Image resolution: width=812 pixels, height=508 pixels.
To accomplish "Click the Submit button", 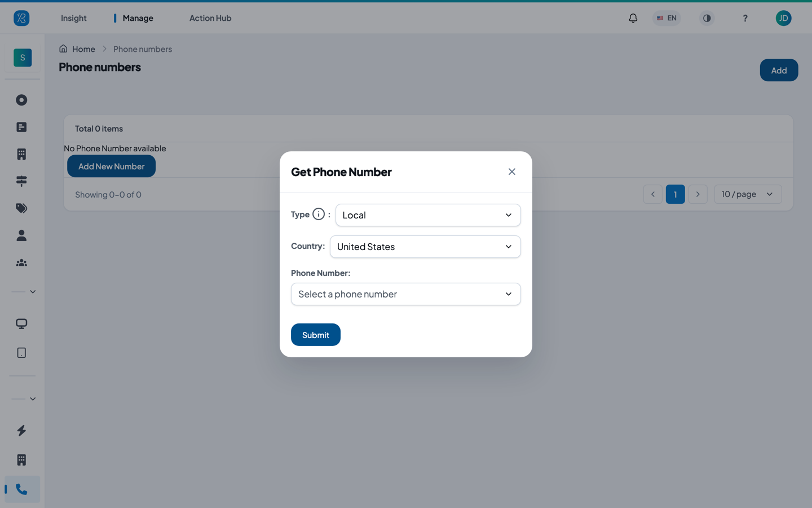I will click(x=316, y=335).
